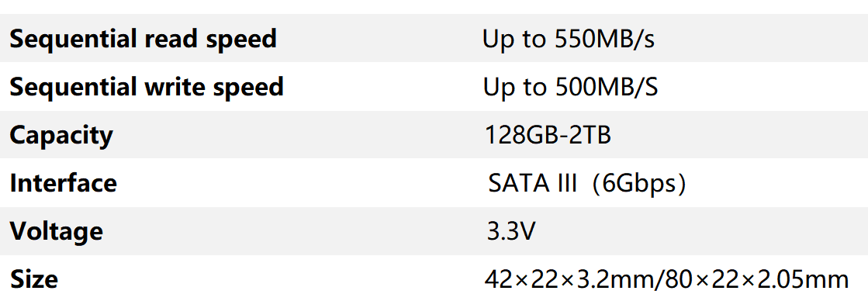Click the word speed in read speed row

pyautogui.click(x=244, y=41)
